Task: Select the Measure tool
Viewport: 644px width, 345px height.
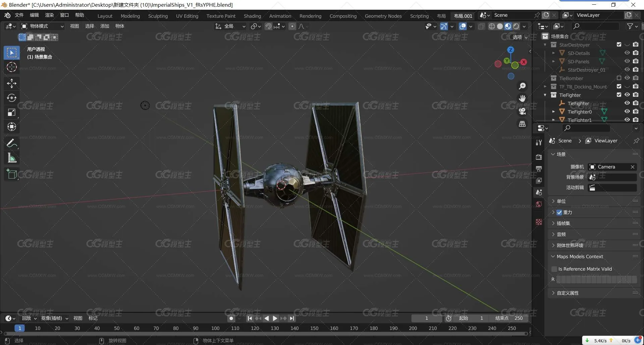Action: click(x=12, y=158)
